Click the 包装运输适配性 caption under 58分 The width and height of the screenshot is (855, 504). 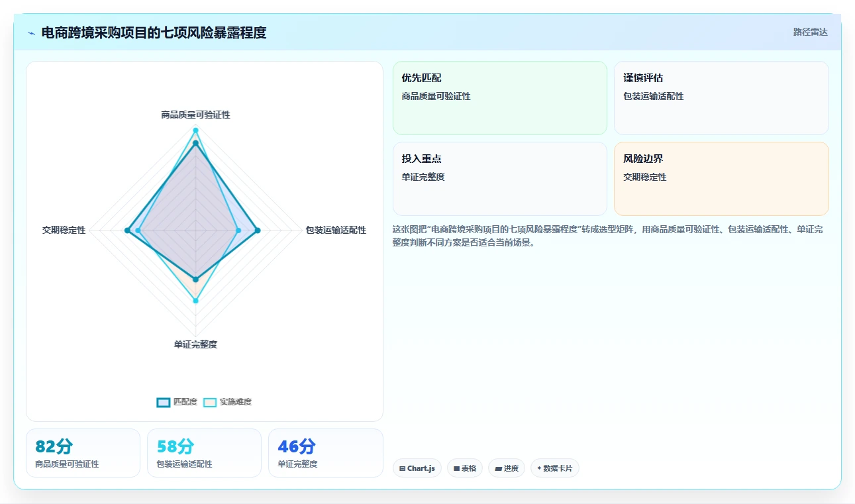click(184, 464)
